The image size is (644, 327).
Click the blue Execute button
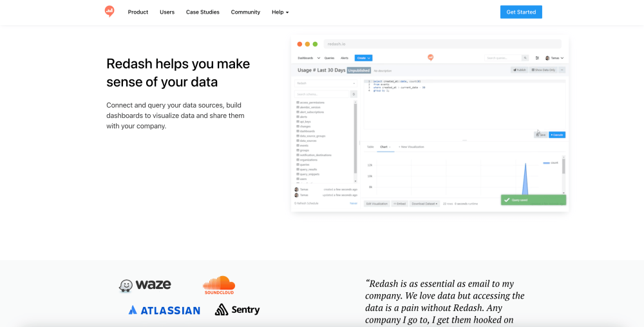pos(557,135)
